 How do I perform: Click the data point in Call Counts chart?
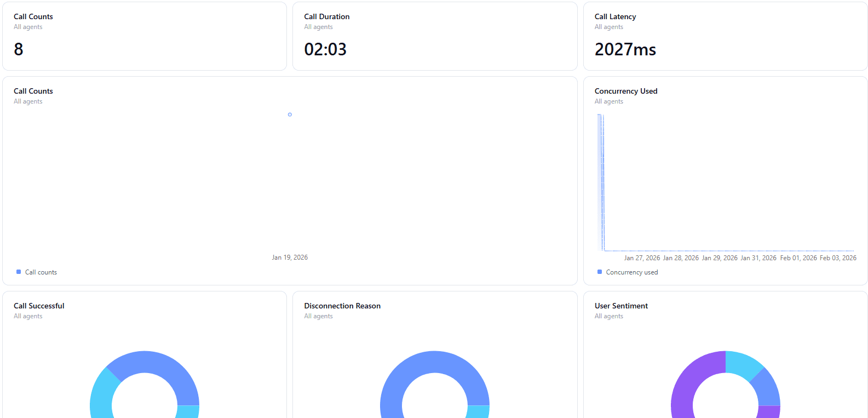[290, 114]
